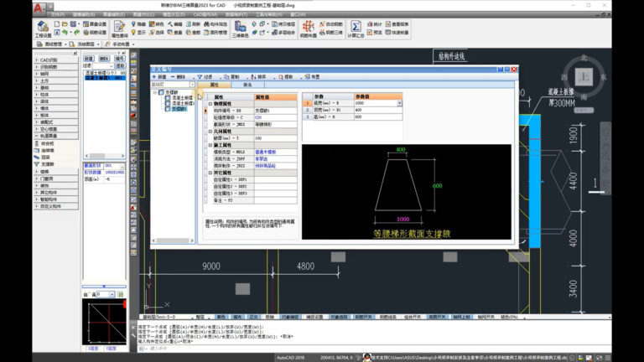
Task: Click 快速核量 quick check tool
Action: click(x=397, y=32)
